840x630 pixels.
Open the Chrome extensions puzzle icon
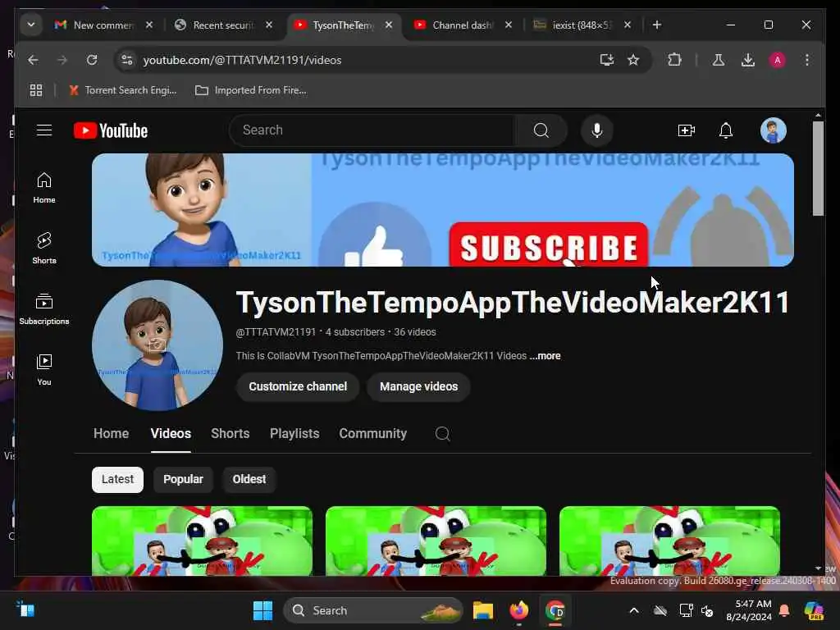pyautogui.click(x=674, y=60)
